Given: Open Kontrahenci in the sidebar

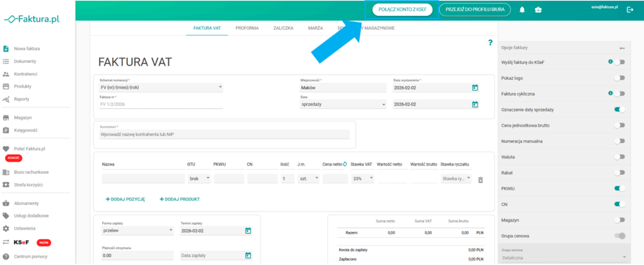Looking at the screenshot, I should (25, 74).
